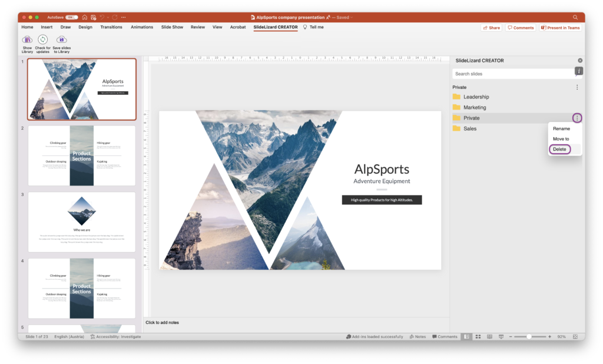
Task: Close the SlideLizard CREATOR pane
Action: click(x=580, y=61)
